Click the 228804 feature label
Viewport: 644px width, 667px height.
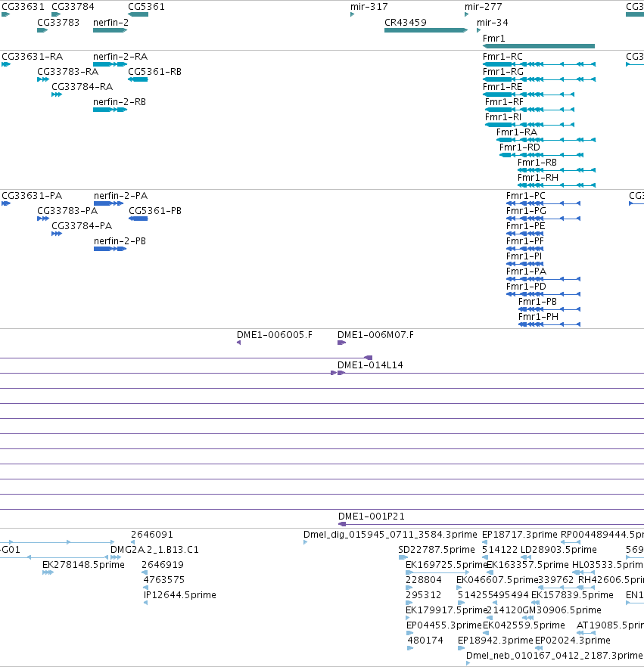coord(424,580)
